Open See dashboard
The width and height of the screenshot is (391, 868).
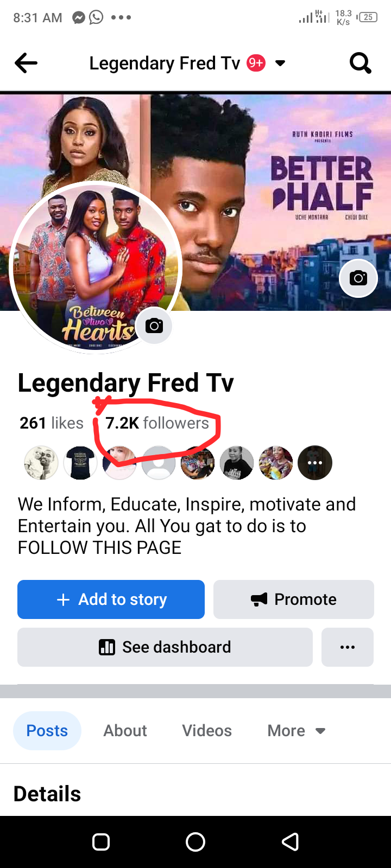click(x=165, y=647)
